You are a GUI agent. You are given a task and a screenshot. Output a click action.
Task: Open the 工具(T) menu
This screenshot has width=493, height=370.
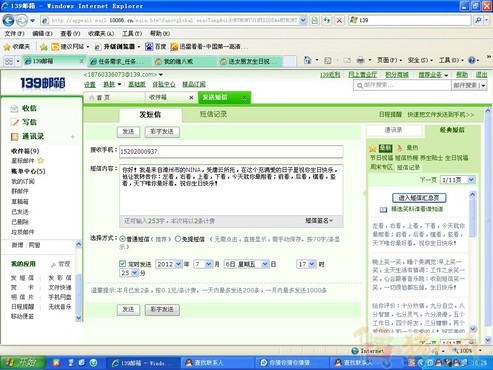pyautogui.click(x=132, y=34)
